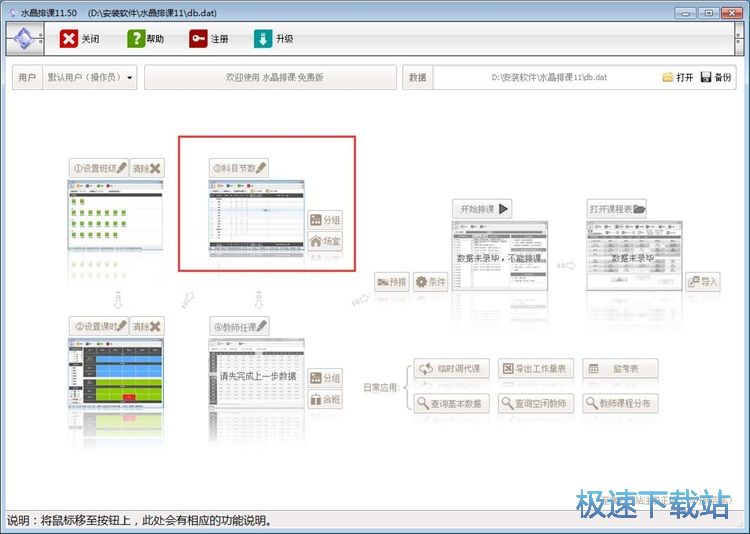Expand the 默认用户 user dropdown
The height and width of the screenshot is (534, 750).
click(89, 77)
